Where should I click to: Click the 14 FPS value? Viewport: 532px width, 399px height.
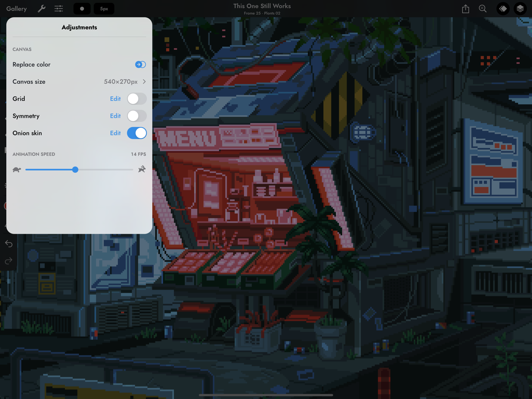pyautogui.click(x=139, y=154)
